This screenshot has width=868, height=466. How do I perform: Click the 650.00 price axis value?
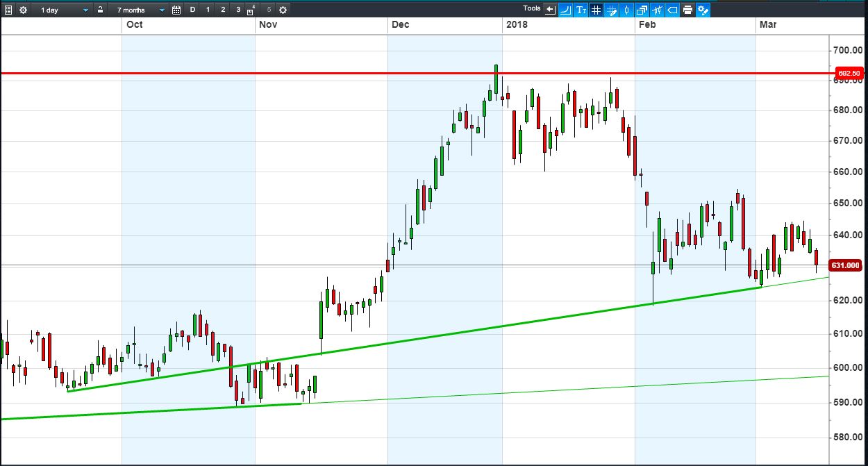pyautogui.click(x=848, y=203)
